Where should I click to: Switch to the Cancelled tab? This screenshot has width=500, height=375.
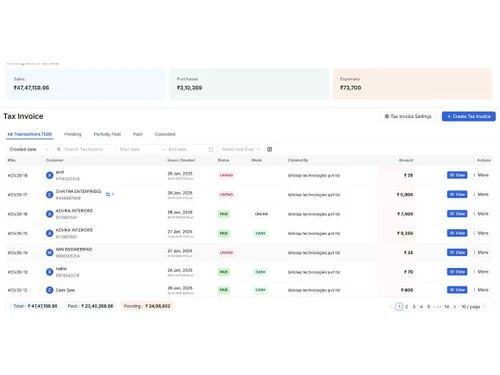[x=165, y=134]
